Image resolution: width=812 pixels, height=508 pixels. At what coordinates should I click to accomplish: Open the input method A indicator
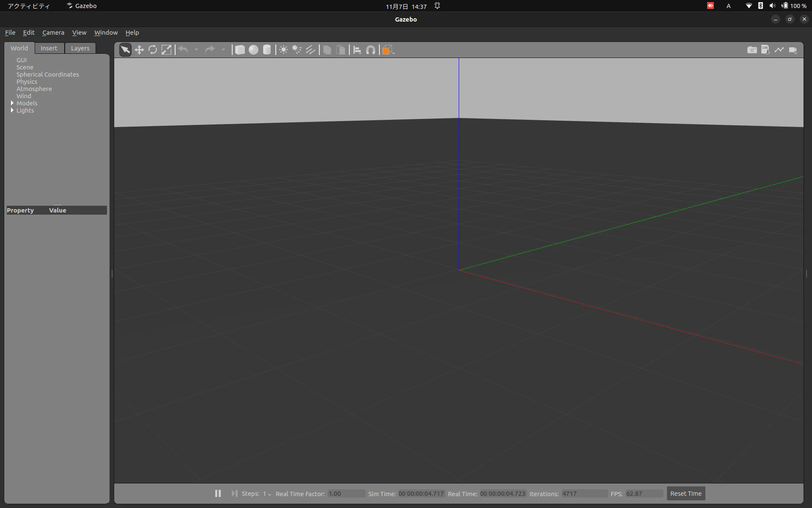(728, 6)
